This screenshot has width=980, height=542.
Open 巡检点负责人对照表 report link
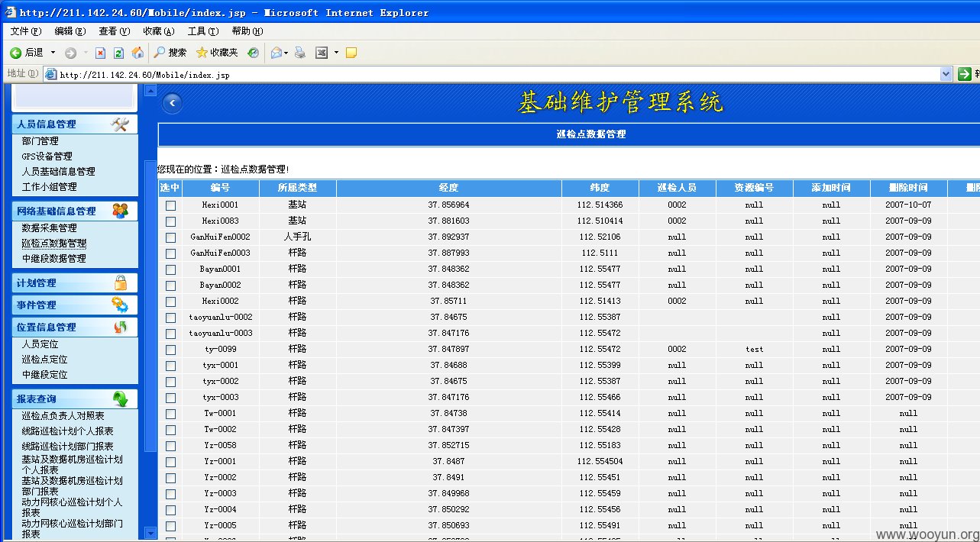tap(63, 416)
